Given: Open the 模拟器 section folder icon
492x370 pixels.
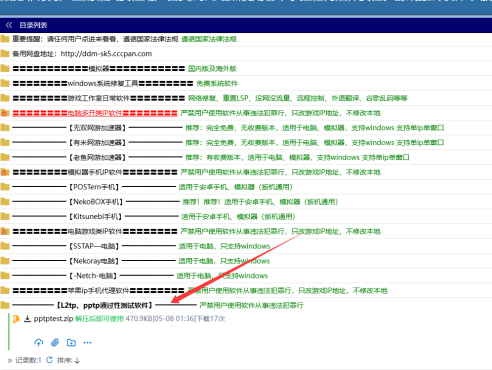Looking at the screenshot, I should click(5, 69).
